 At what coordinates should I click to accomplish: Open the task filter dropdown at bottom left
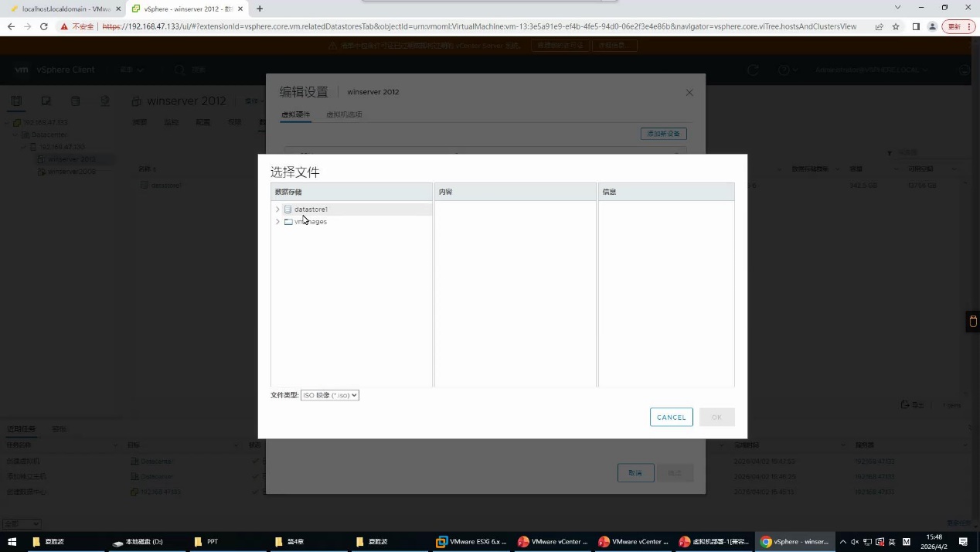22,524
